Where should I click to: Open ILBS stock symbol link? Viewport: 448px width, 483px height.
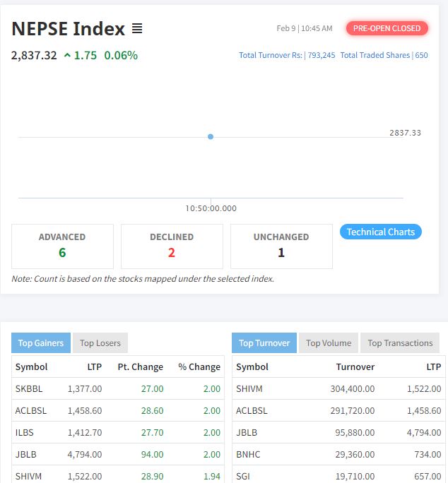coord(25,432)
